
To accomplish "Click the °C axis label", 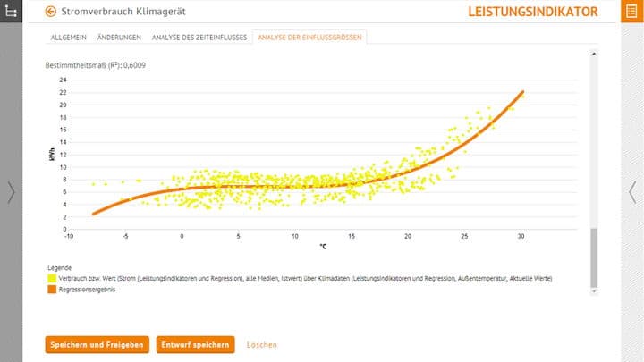I will click(x=323, y=247).
